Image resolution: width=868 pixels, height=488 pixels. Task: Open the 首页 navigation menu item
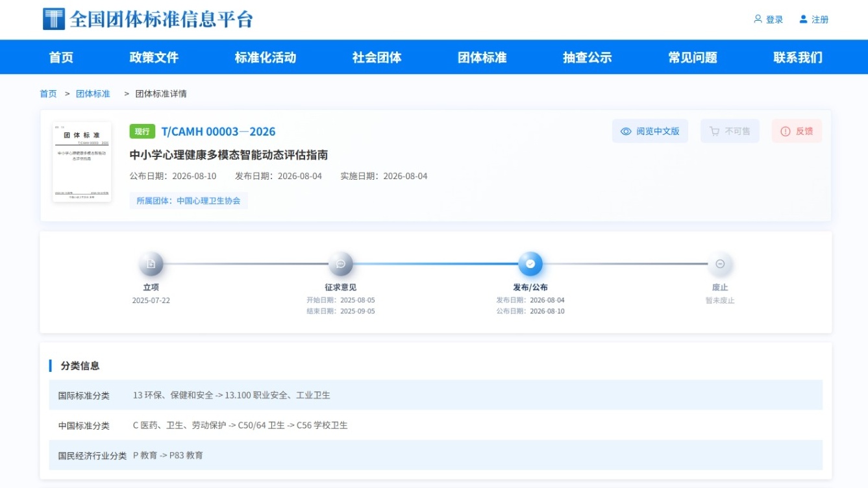[61, 57]
